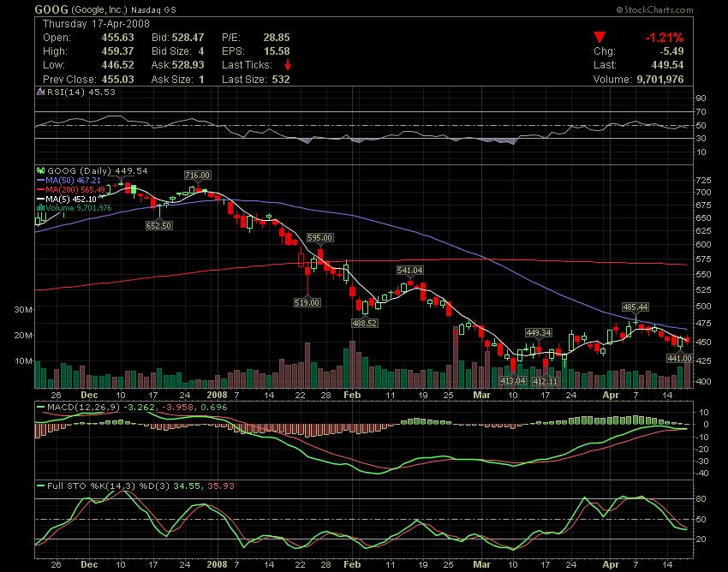Click the Prev Close value 455.03
The width and height of the screenshot is (728, 572).
118,80
